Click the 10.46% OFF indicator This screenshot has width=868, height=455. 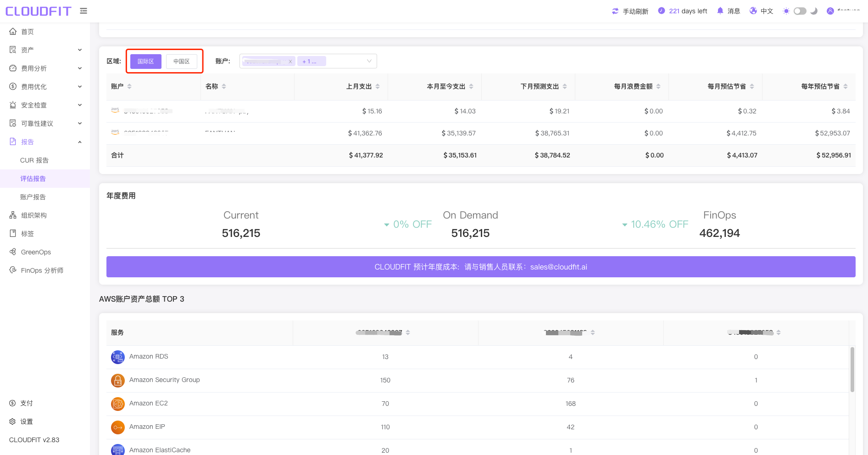[x=656, y=225]
